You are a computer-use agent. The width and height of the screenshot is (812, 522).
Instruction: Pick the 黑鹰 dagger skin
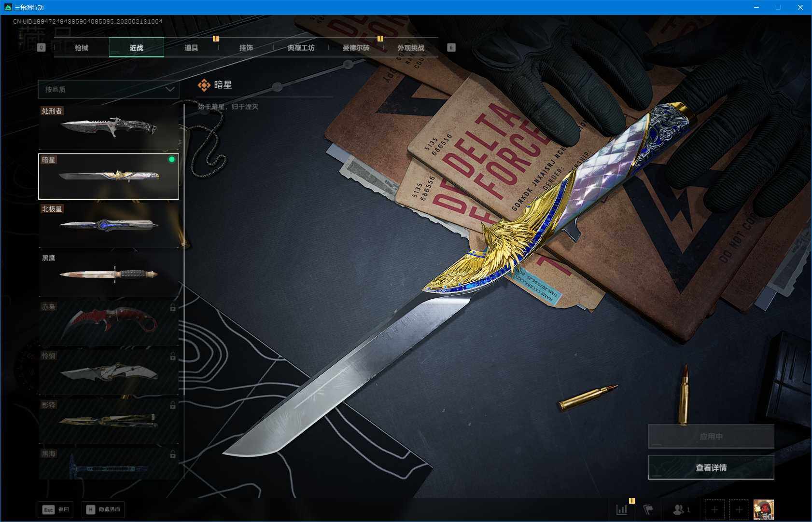pos(109,274)
